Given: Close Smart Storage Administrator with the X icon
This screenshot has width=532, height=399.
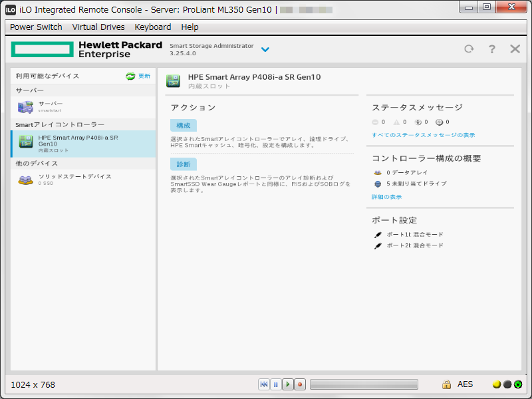Looking at the screenshot, I should point(515,49).
